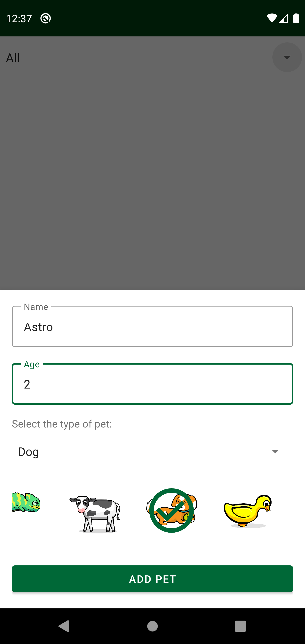Tap the cellular signal icon
The width and height of the screenshot is (305, 644).
(x=284, y=18)
